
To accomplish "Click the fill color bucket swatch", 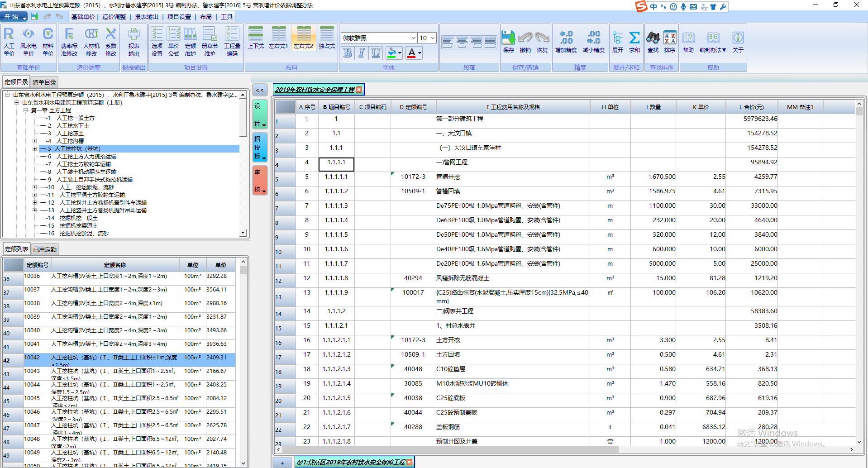I will tap(392, 53).
